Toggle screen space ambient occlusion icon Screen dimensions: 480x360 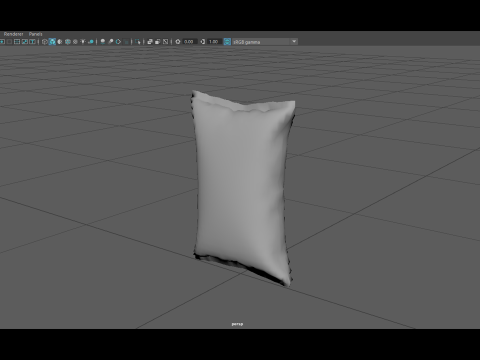[103, 42]
